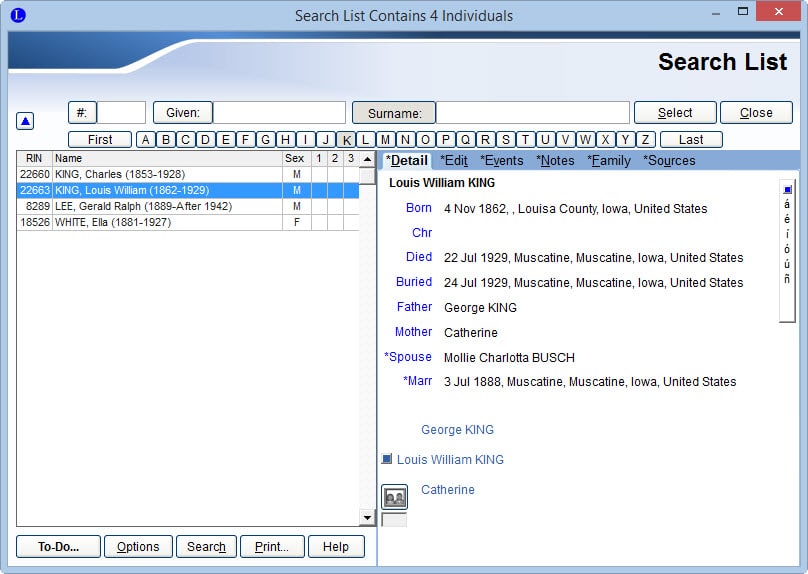This screenshot has width=808, height=574.
Task: Click the *Marr label
Action: point(417,381)
